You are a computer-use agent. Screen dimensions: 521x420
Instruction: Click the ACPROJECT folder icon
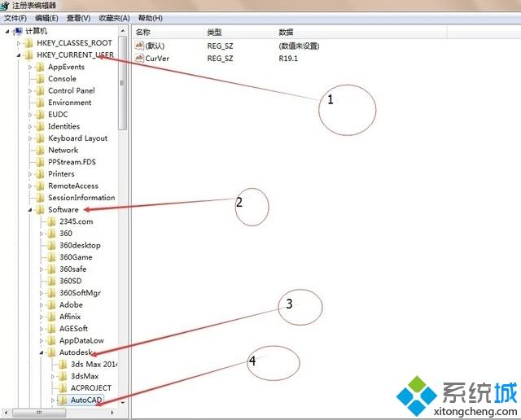pos(63,388)
